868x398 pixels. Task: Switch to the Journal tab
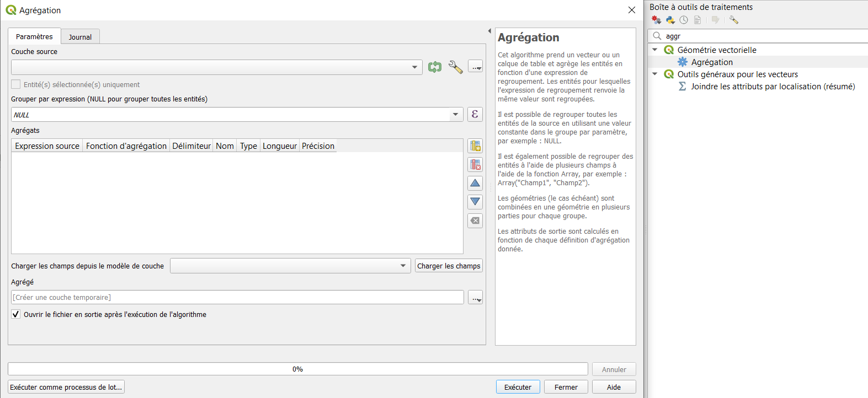[80, 37]
